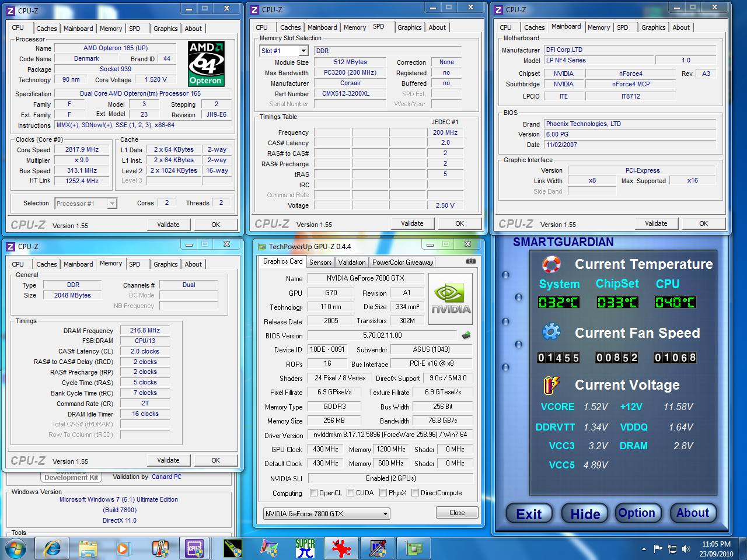Click the thermometer app icon in taskbar

click(x=160, y=549)
